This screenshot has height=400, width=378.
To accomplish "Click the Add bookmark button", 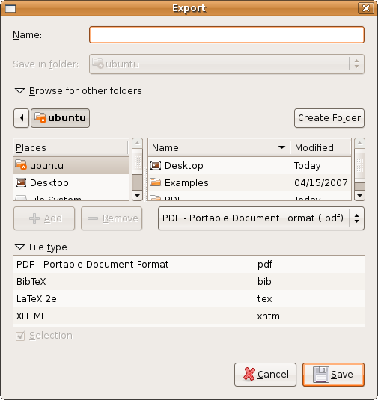I will click(x=44, y=218).
